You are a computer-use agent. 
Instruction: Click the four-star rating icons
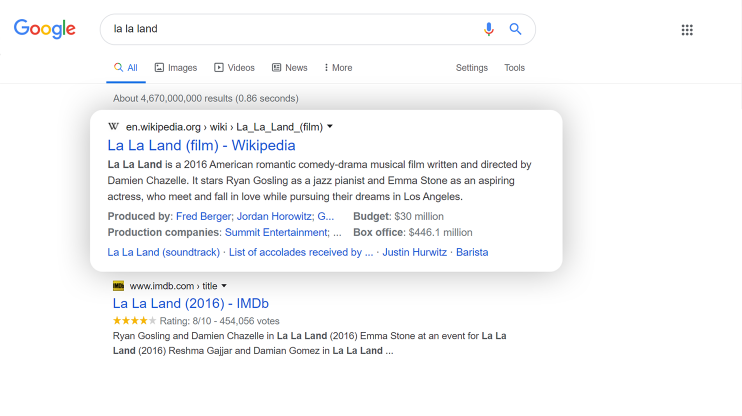pos(134,321)
